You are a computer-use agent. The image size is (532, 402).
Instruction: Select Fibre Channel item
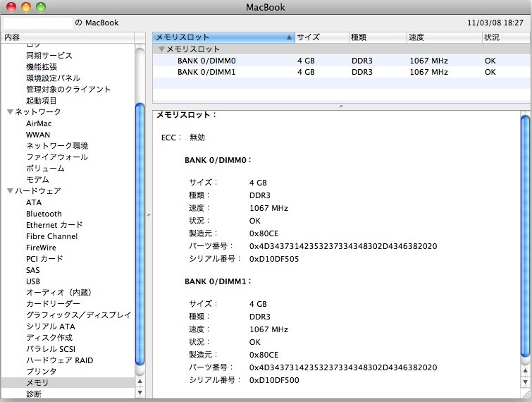pos(51,236)
